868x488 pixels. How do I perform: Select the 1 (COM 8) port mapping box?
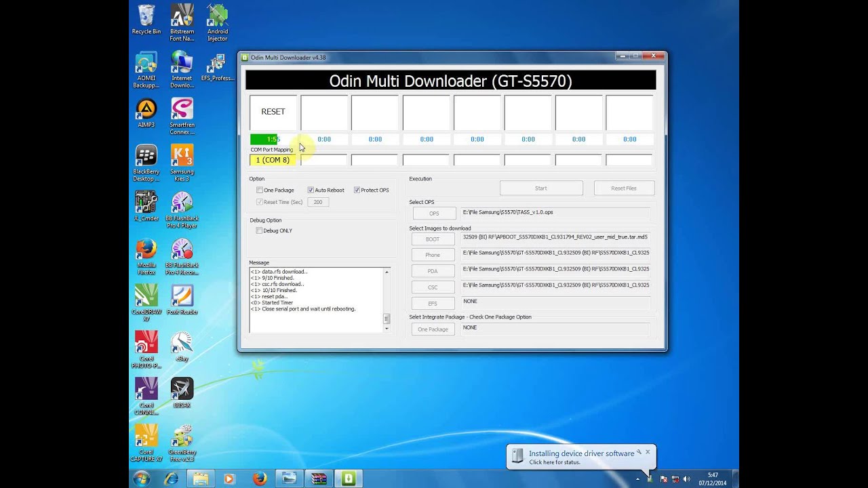273,160
